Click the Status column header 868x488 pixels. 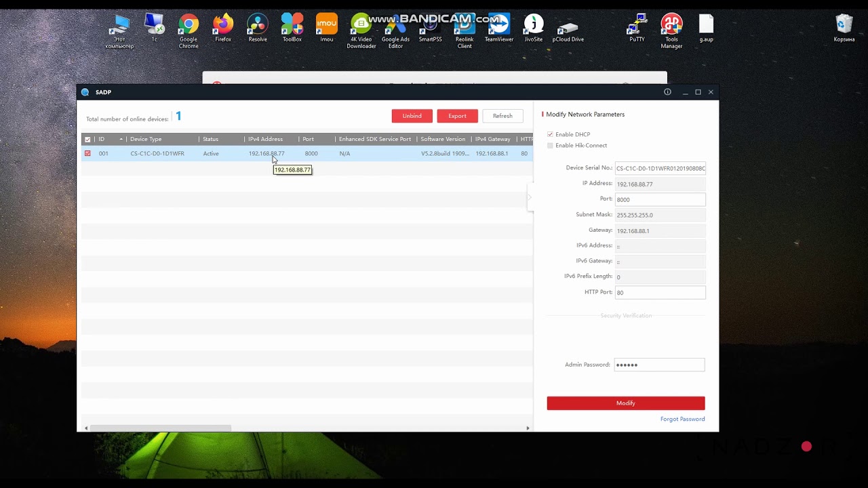click(222, 139)
